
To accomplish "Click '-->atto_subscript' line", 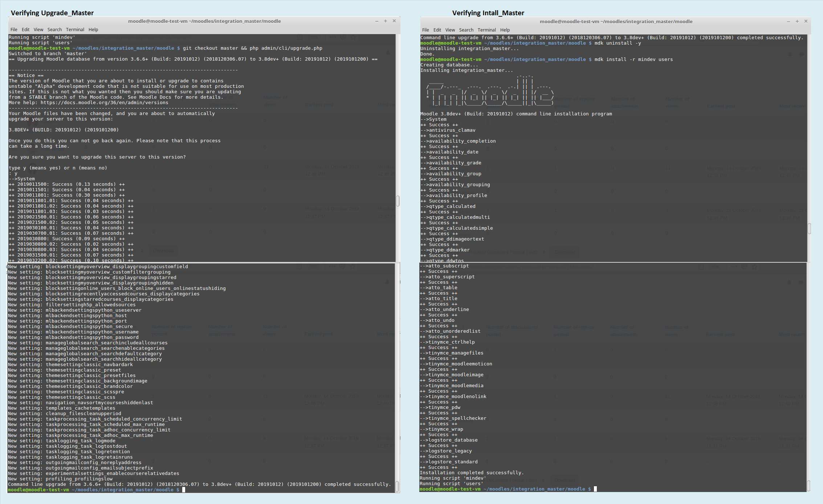I will pyautogui.click(x=444, y=266).
